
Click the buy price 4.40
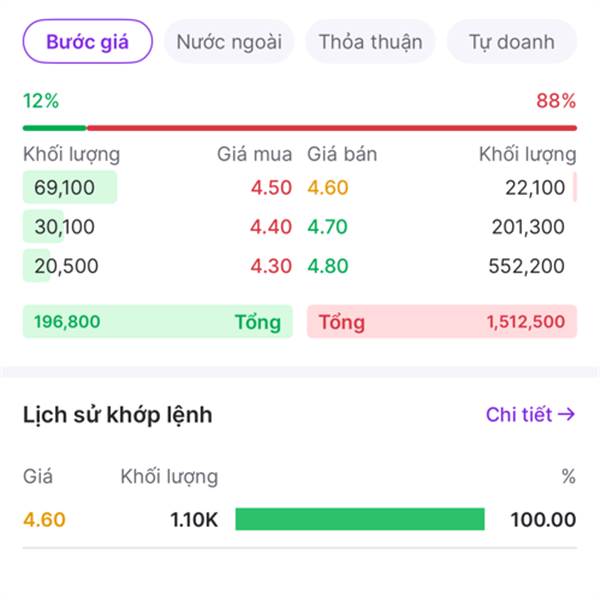pos(271,227)
